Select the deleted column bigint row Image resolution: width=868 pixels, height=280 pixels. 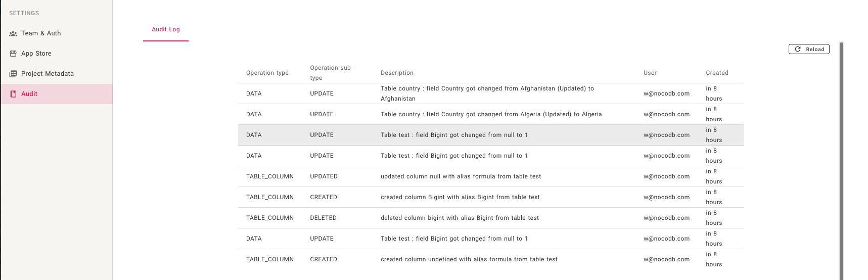click(x=490, y=218)
